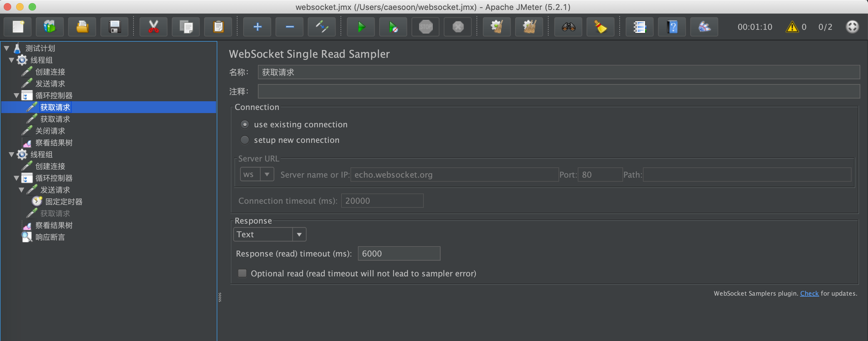Select 关闭请求 sampler in tree

[x=50, y=131]
